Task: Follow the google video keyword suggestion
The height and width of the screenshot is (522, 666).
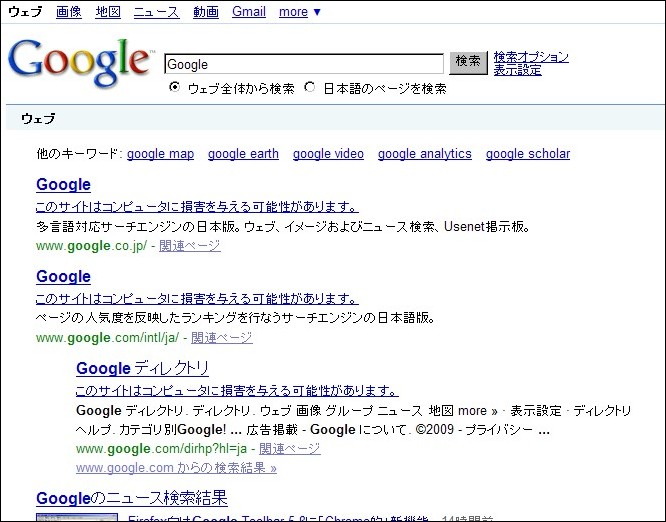Action: (x=328, y=154)
